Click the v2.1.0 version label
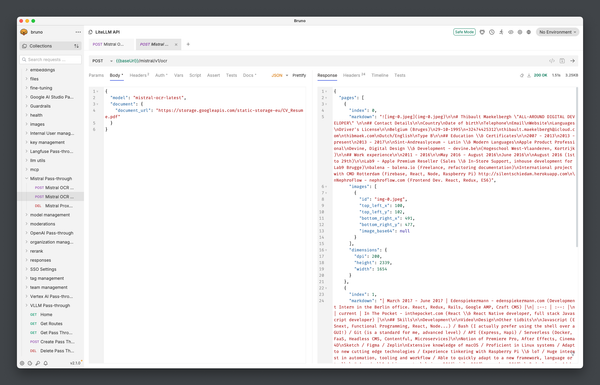 tap(75, 363)
